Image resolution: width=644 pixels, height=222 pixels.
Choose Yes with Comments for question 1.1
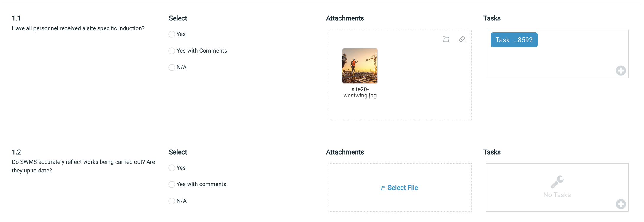172,51
